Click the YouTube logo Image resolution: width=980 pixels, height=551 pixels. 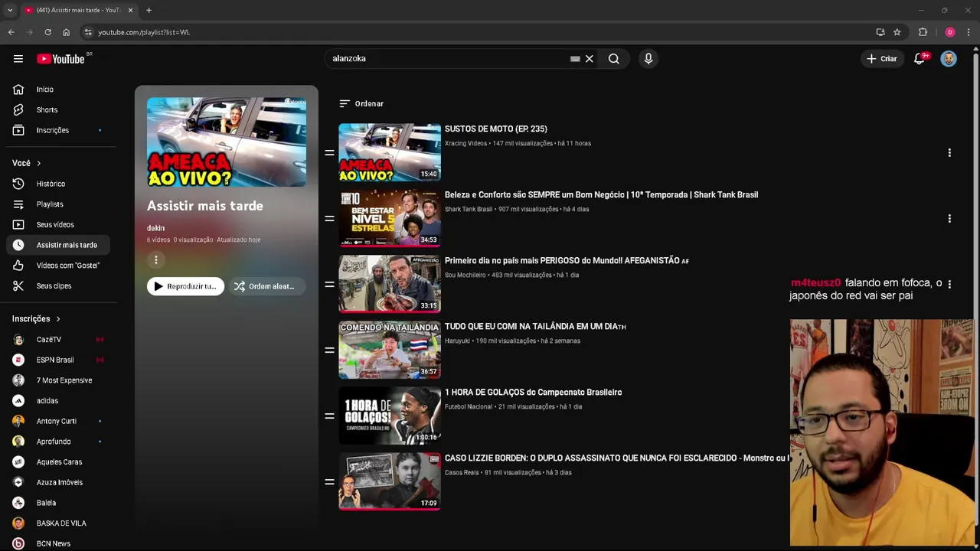point(61,59)
